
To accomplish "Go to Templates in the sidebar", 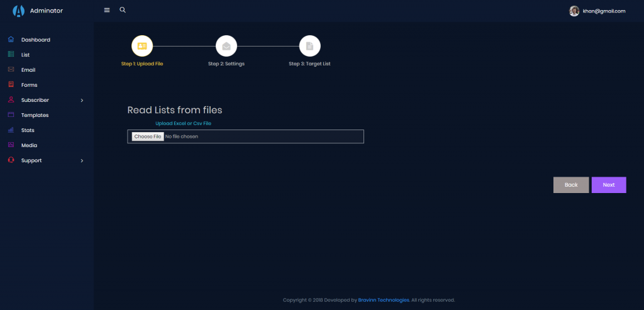I will [35, 115].
